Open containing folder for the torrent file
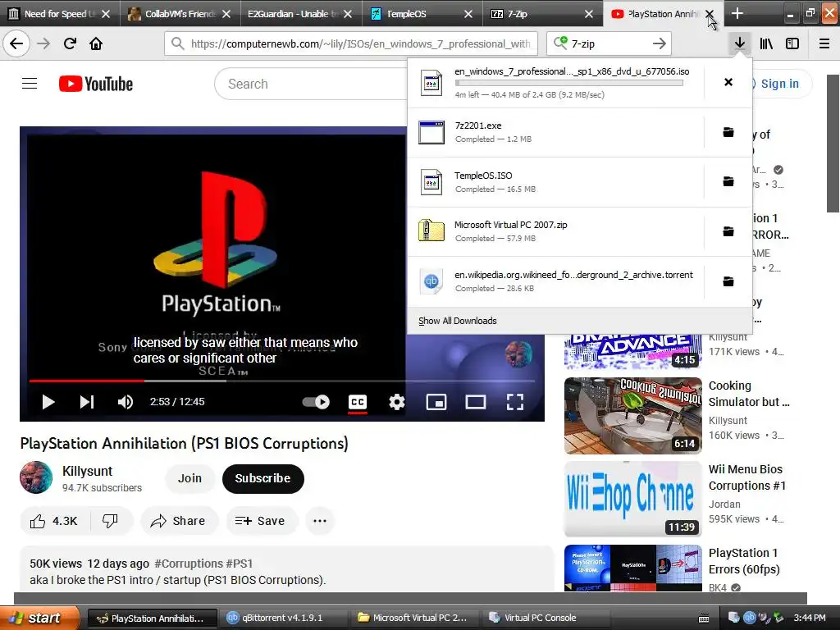Viewport: 840px width, 630px height. 728,281
